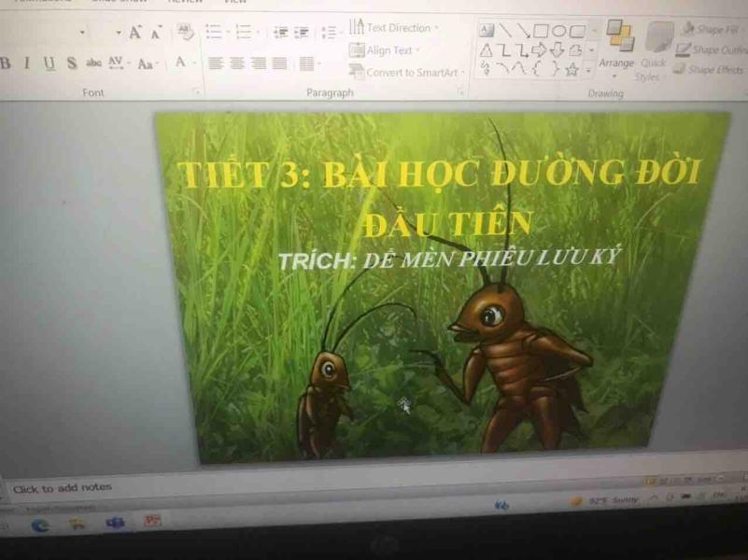The width and height of the screenshot is (748, 560).
Task: Open the weather widget showing Sunny
Action: click(x=604, y=501)
